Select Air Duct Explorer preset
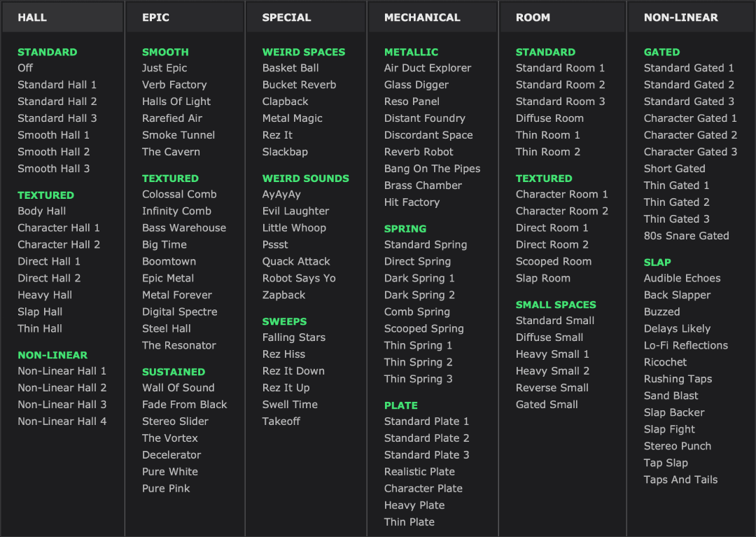 (x=428, y=68)
